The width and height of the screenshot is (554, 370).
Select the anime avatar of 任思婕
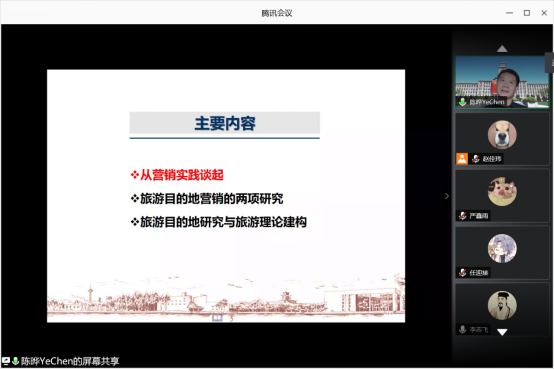[502, 248]
